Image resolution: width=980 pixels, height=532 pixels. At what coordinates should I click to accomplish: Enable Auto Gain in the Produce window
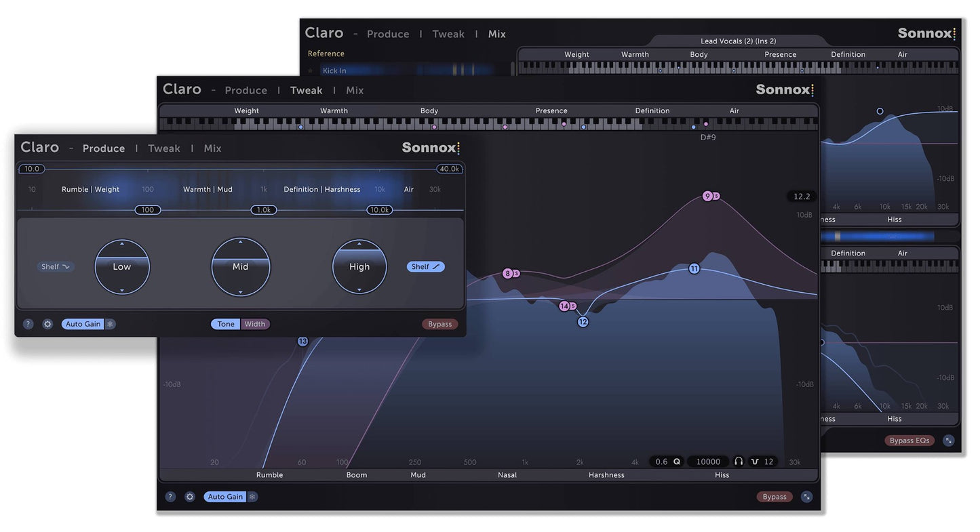[82, 323]
